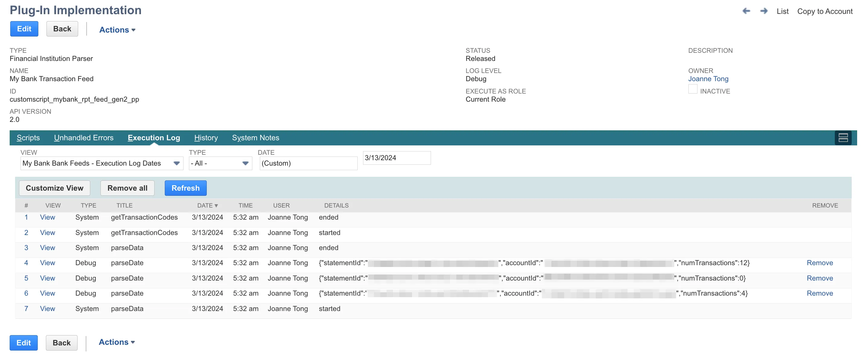Click the 3/13/2024 date field
Screen dimensions: 868x362
[x=397, y=158]
